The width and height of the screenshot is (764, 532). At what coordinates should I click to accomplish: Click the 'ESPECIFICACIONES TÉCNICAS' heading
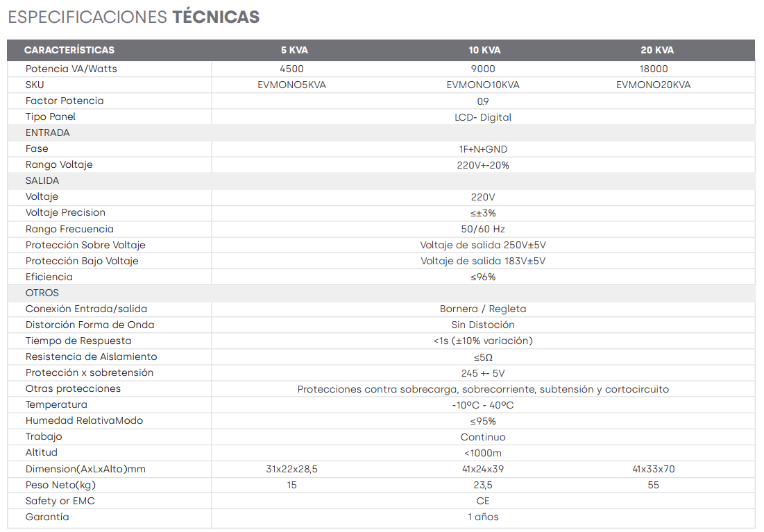tap(134, 17)
